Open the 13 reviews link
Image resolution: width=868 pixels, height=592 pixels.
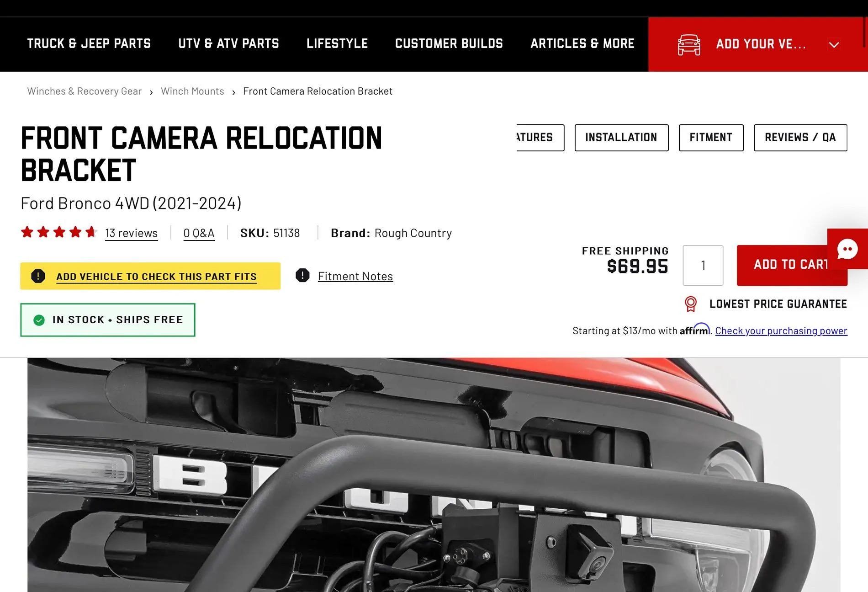(132, 233)
